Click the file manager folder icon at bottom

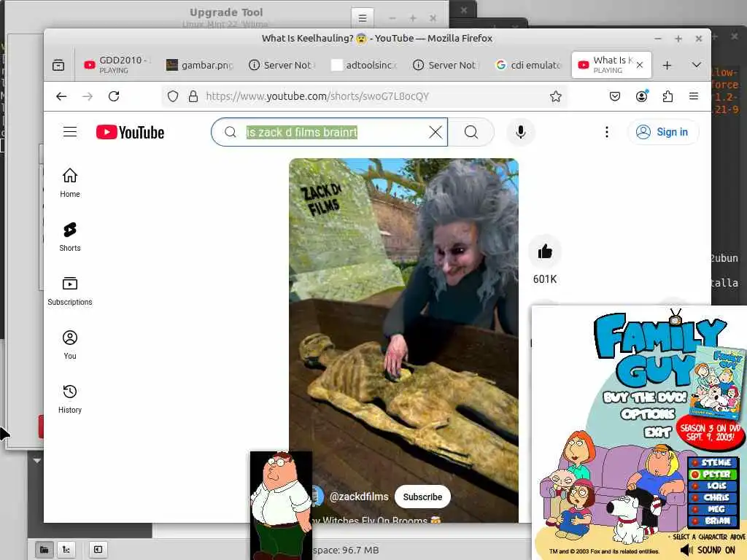(x=44, y=550)
